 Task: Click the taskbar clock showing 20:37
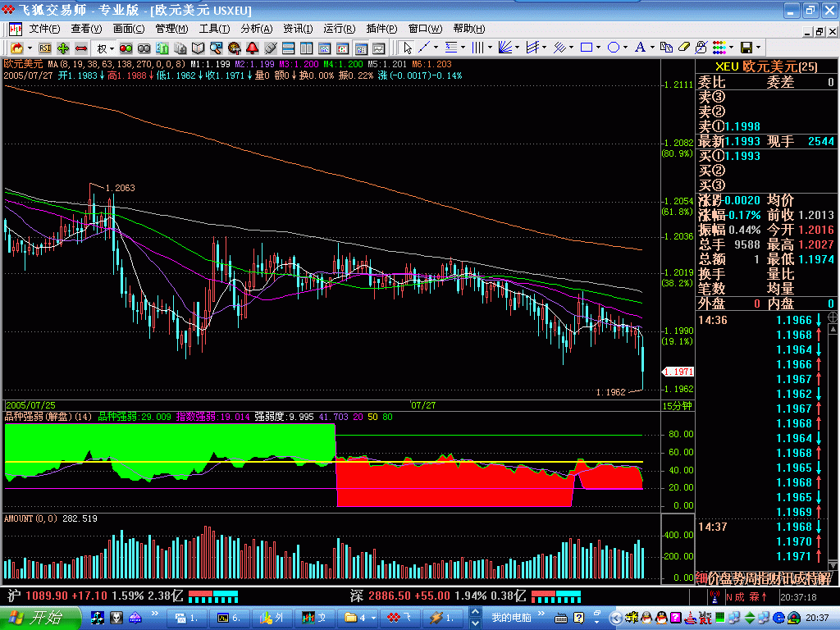point(818,618)
